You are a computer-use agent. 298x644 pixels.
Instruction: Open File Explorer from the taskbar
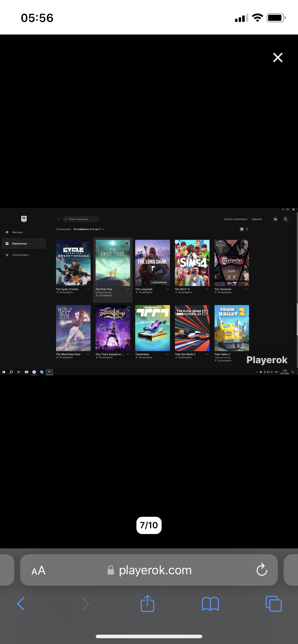26,372
